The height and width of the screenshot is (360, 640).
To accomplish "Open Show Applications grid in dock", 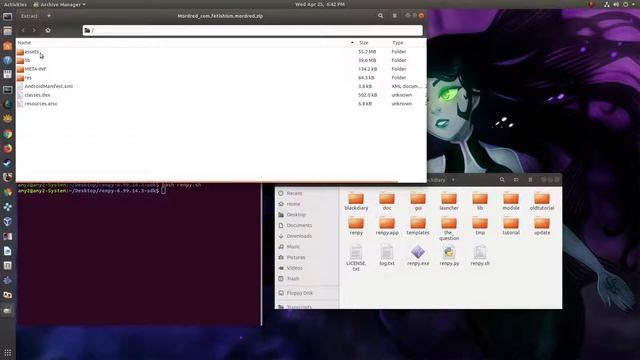I will pos(7,352).
